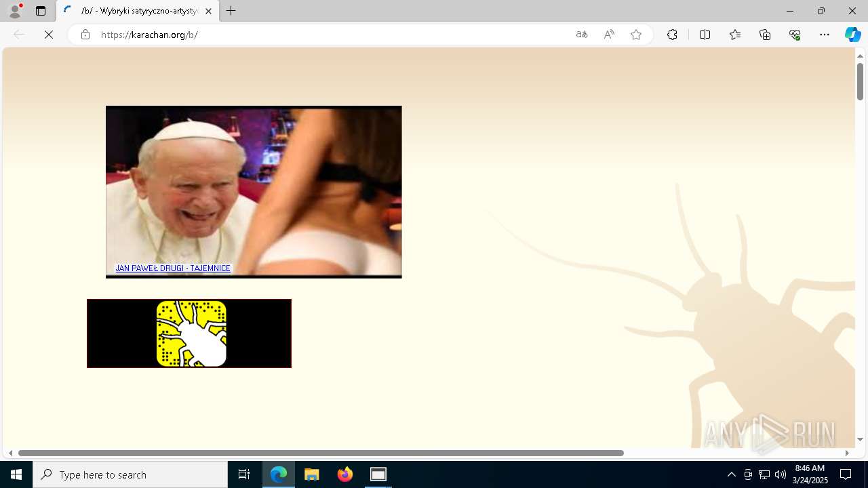Open the tab actions menu icon
Viewport: 868px width, 488px height.
[x=41, y=11]
